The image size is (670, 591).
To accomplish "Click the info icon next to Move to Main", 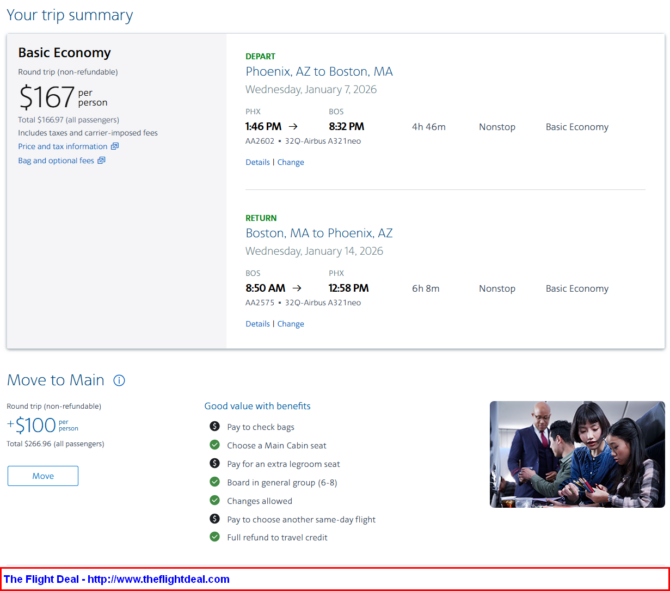I will 119,381.
